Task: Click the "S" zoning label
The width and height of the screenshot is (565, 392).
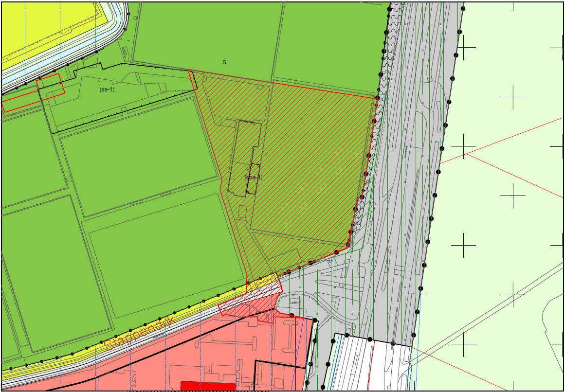Action: tap(224, 62)
